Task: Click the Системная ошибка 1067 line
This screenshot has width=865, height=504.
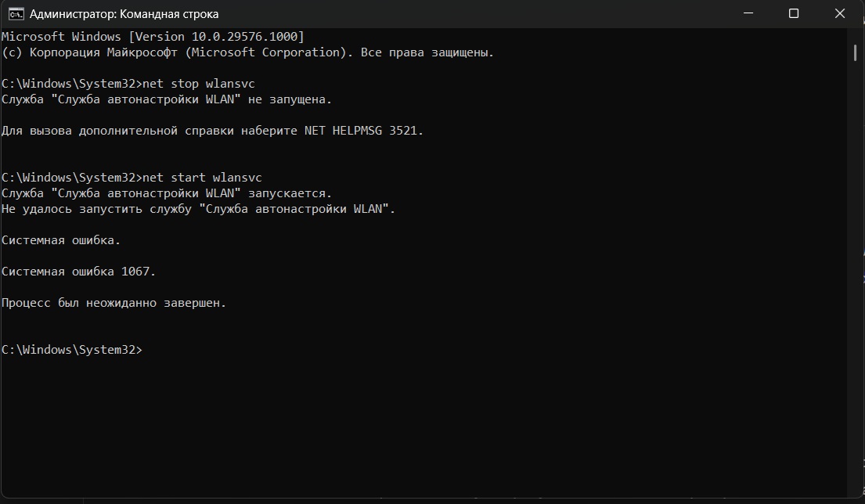Action: (78, 272)
